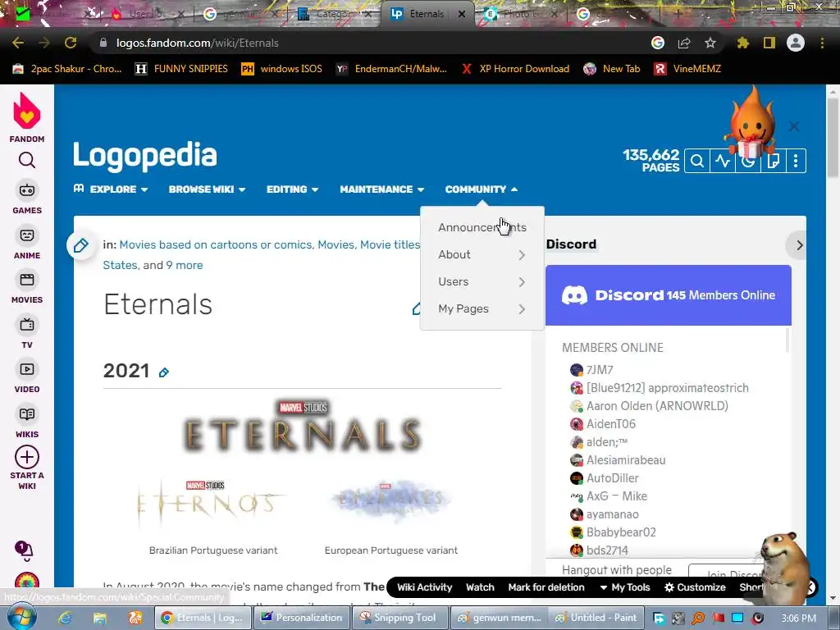Image resolution: width=840 pixels, height=630 pixels.
Task: Click the share page icon in address bar
Action: [x=684, y=43]
